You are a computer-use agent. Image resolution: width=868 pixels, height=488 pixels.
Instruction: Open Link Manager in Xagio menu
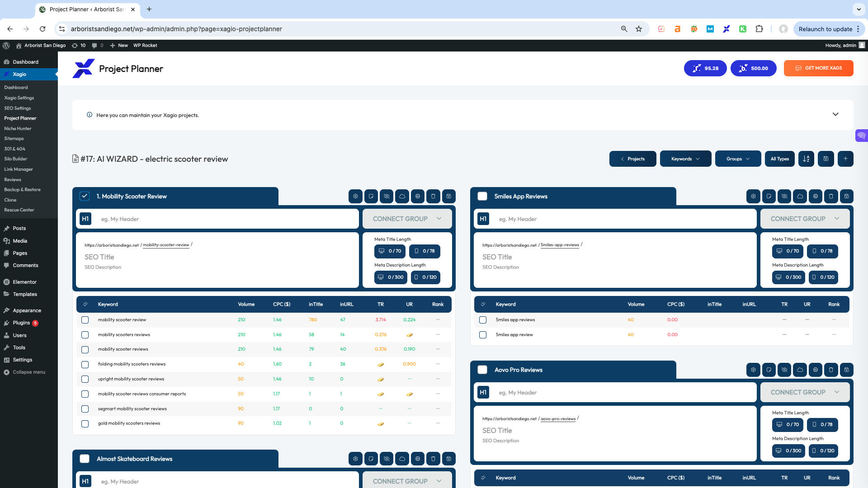pyautogui.click(x=19, y=169)
